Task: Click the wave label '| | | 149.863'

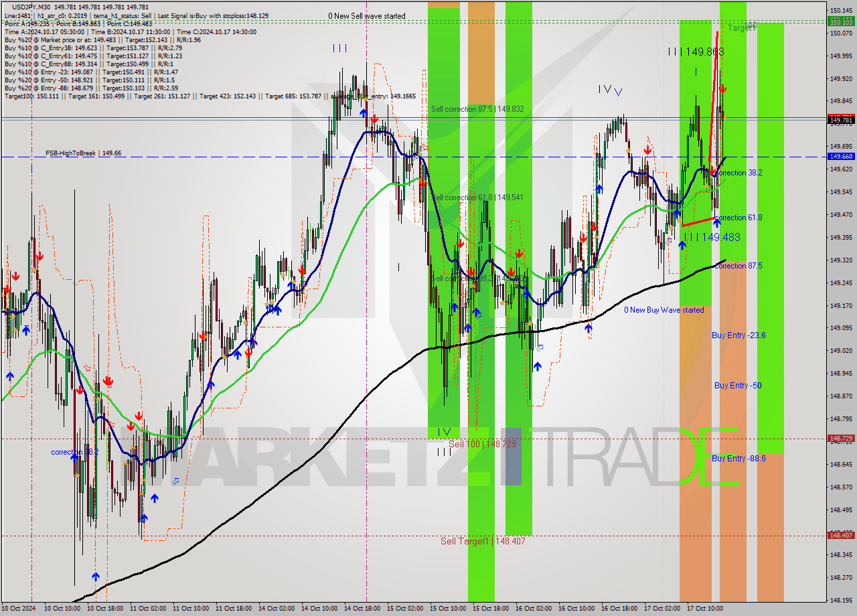Action: pos(696,51)
